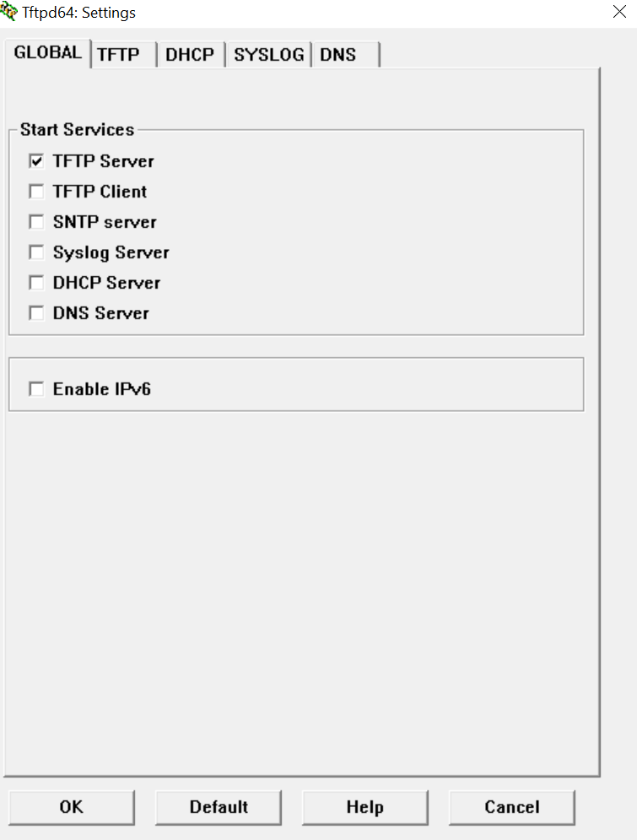Switch to the DHCP tab
Image resolution: width=637 pixels, height=840 pixels.
tap(190, 55)
